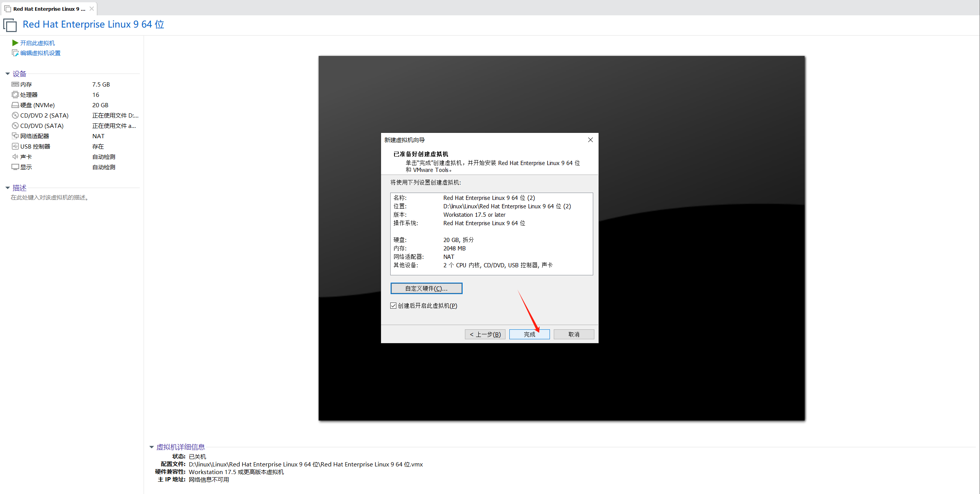
Task: Click the wizard operating system value text
Action: [484, 223]
